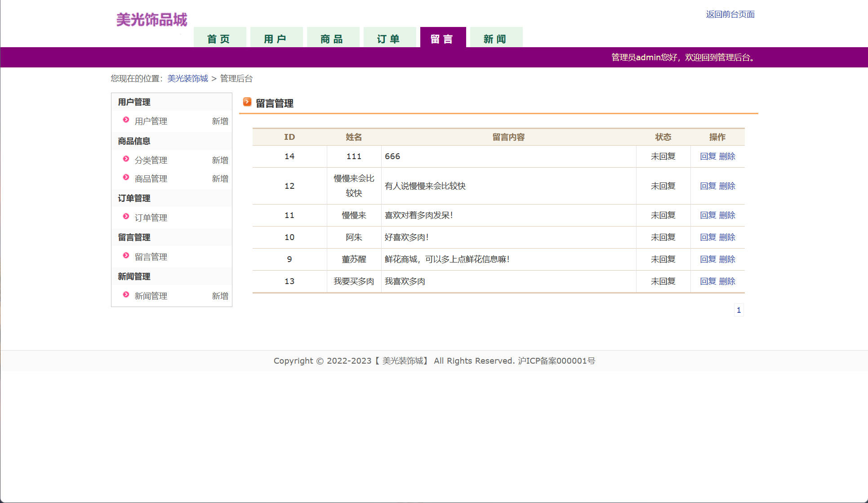Click orange arrow icon next to 留言管理 heading

coord(247,102)
